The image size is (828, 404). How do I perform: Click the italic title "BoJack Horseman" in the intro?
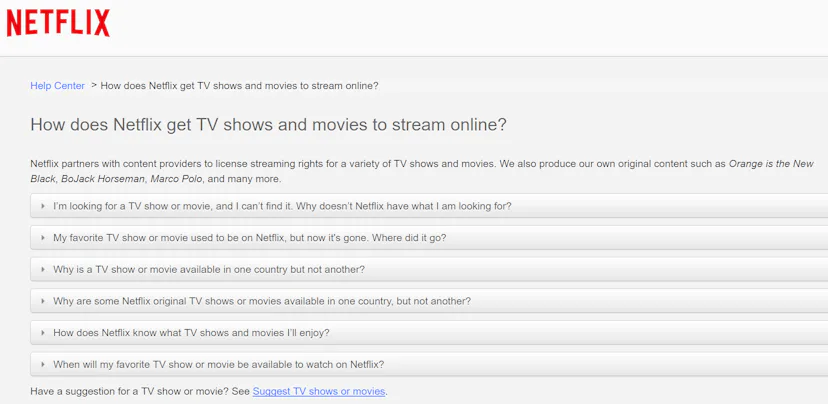click(103, 179)
